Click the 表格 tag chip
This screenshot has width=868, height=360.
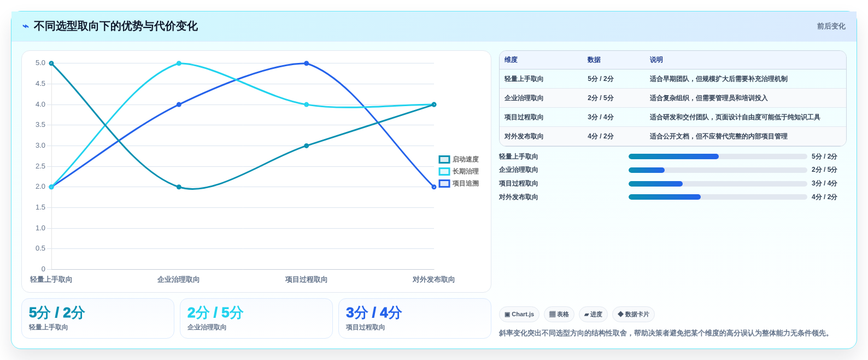[559, 315]
